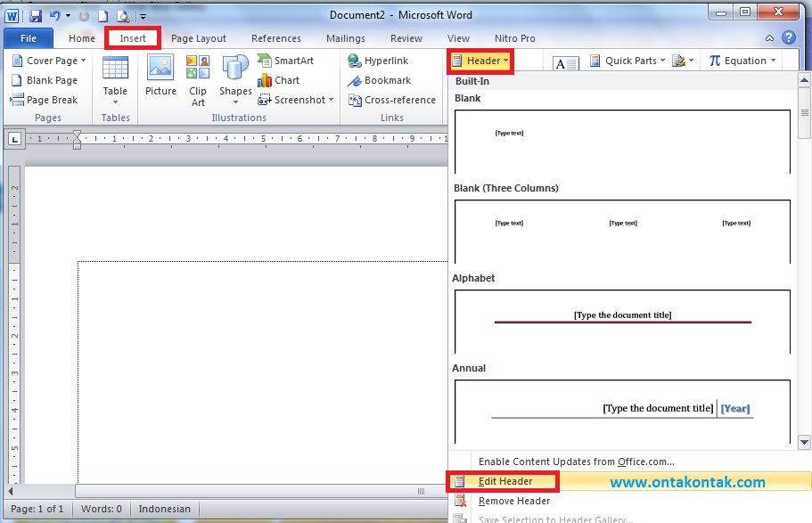The image size is (812, 523).
Task: Open the Cover Page dropdown
Action: point(49,61)
